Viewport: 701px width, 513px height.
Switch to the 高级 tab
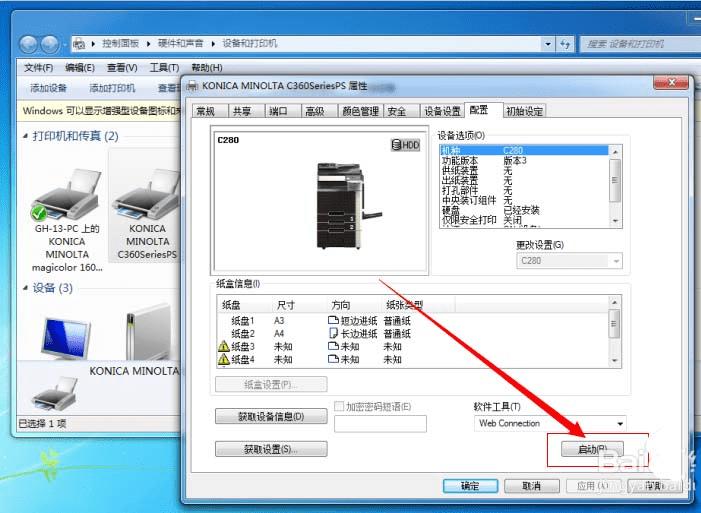point(319,111)
